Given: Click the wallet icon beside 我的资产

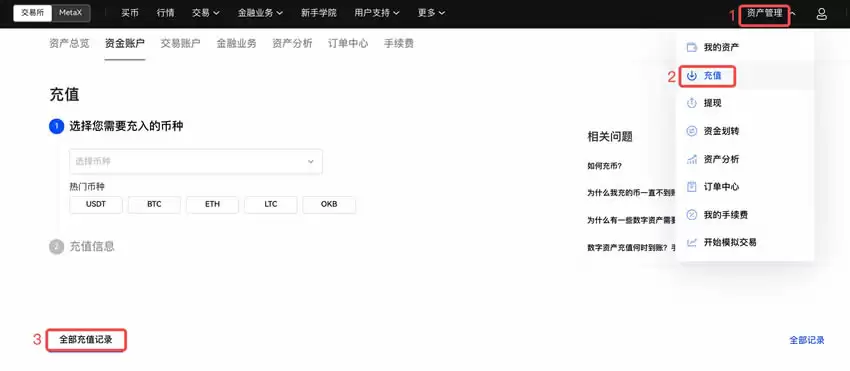Looking at the screenshot, I should [692, 47].
